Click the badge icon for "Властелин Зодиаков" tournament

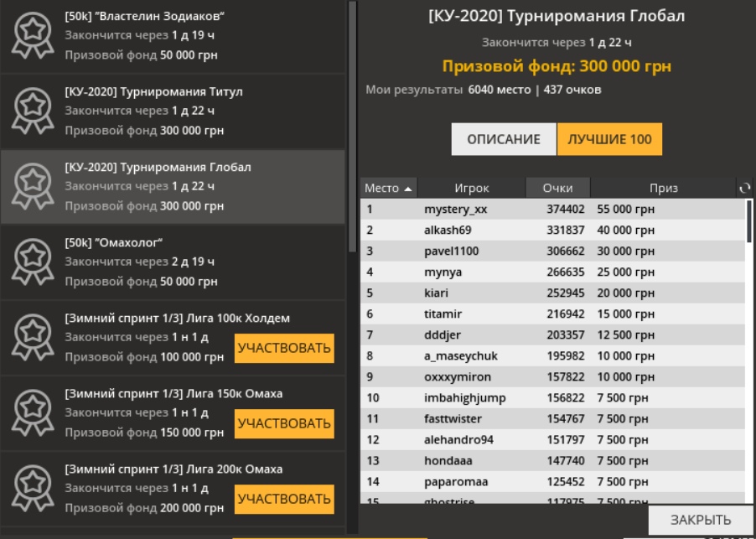coord(33,35)
